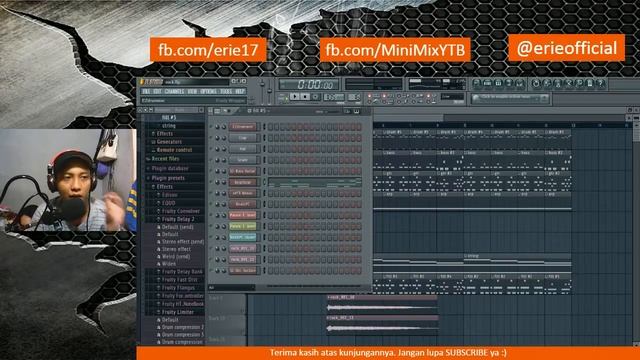Image resolution: width=640 pixels, height=360 pixels.
Task: Open the EDIT menu
Action: coord(157,91)
